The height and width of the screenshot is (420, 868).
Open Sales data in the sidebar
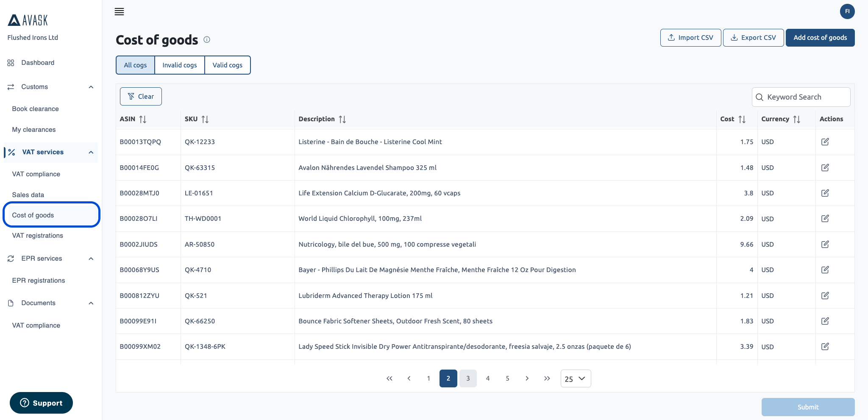coord(28,195)
